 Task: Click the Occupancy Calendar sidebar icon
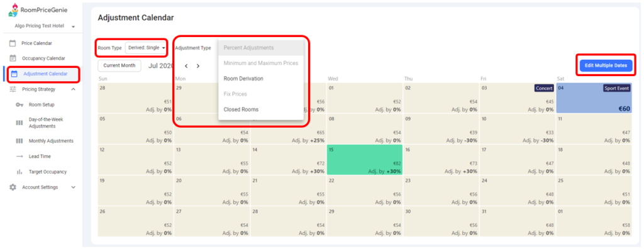[13, 58]
